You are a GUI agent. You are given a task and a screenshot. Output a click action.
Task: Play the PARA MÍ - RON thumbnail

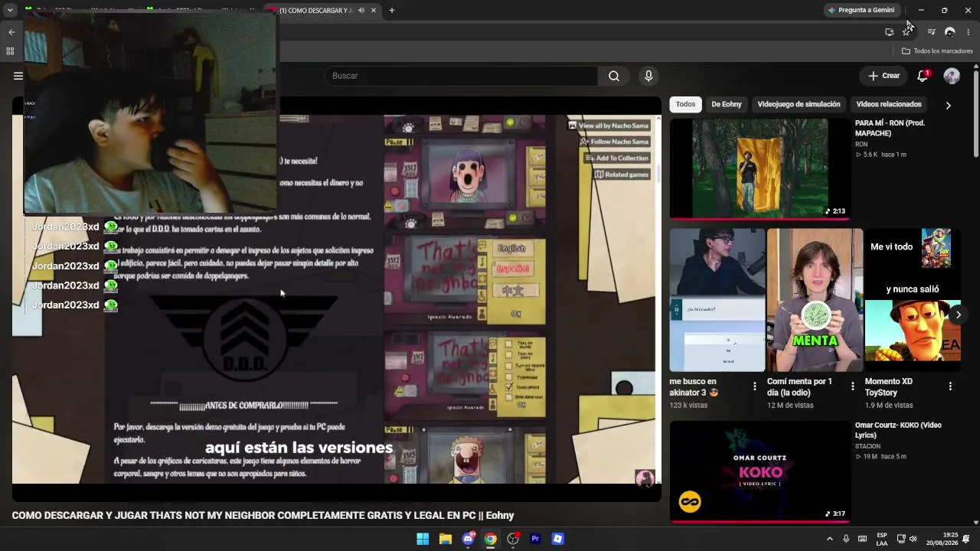click(x=760, y=168)
